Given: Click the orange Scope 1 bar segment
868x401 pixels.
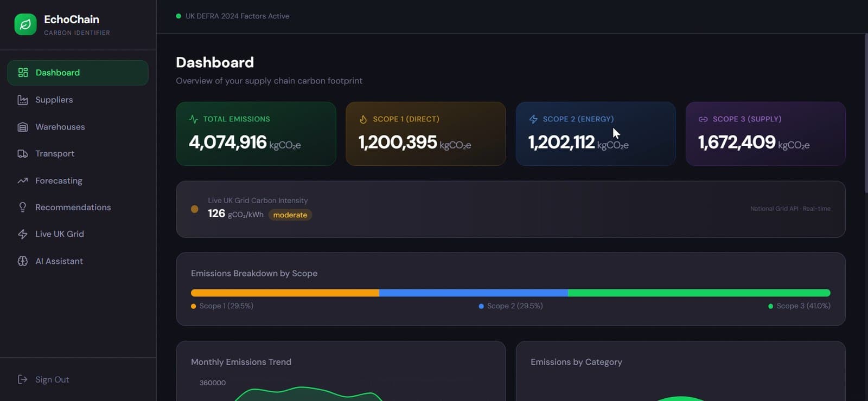Looking at the screenshot, I should 285,293.
